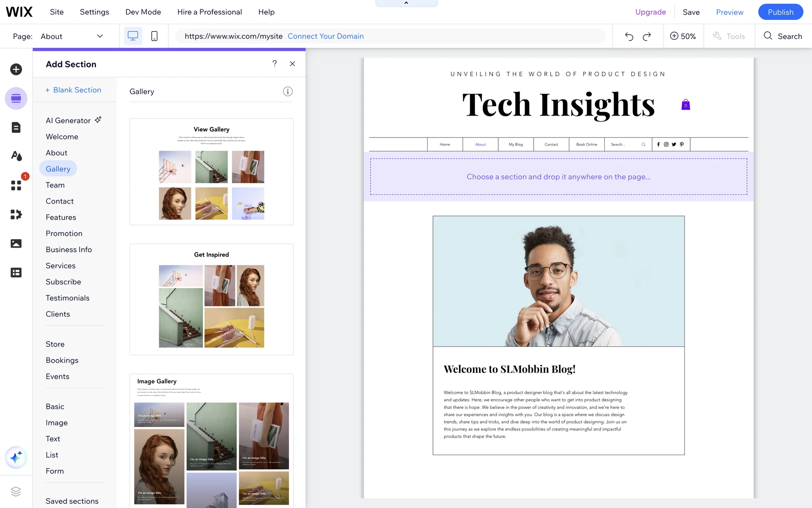Click the Redo arrow
The image size is (812, 508).
(x=647, y=36)
